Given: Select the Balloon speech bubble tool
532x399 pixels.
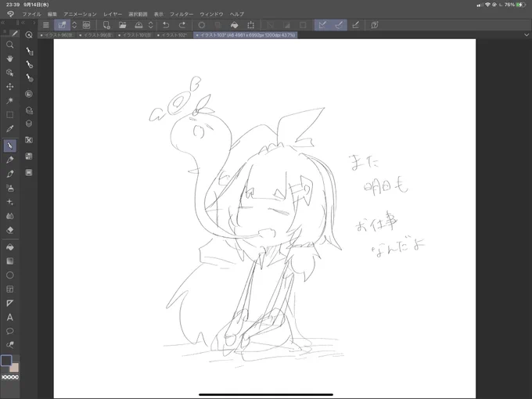Looking at the screenshot, I should click(10, 331).
